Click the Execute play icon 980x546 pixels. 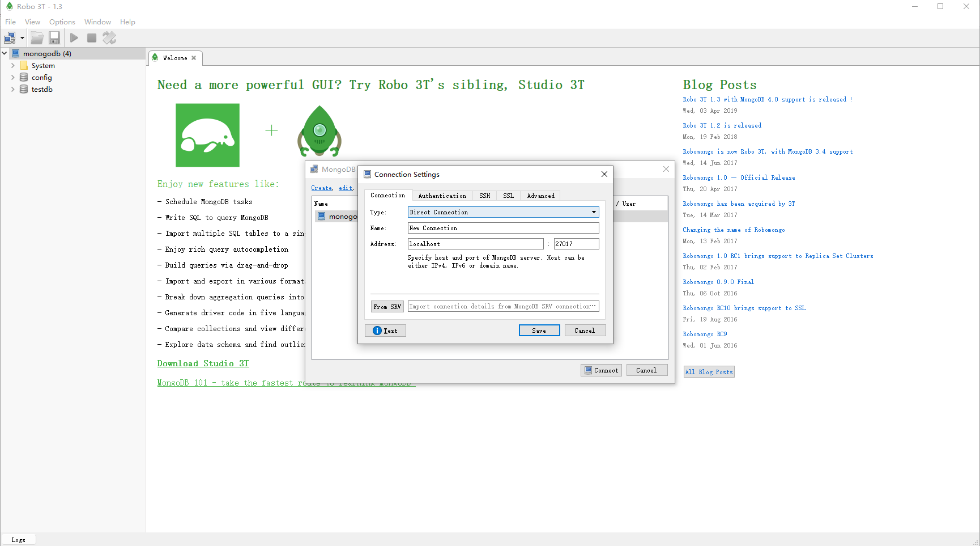coord(74,38)
